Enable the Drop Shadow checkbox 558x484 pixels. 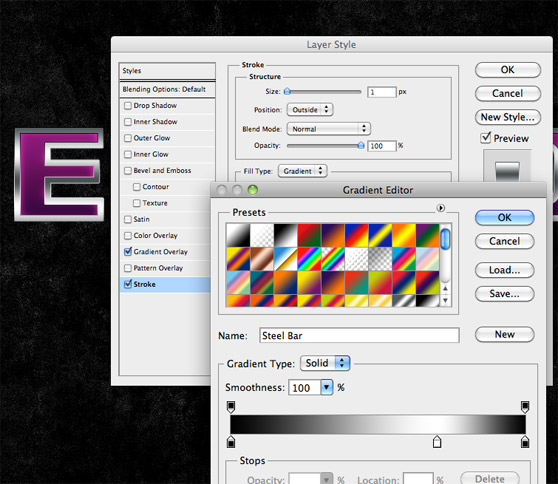click(128, 106)
